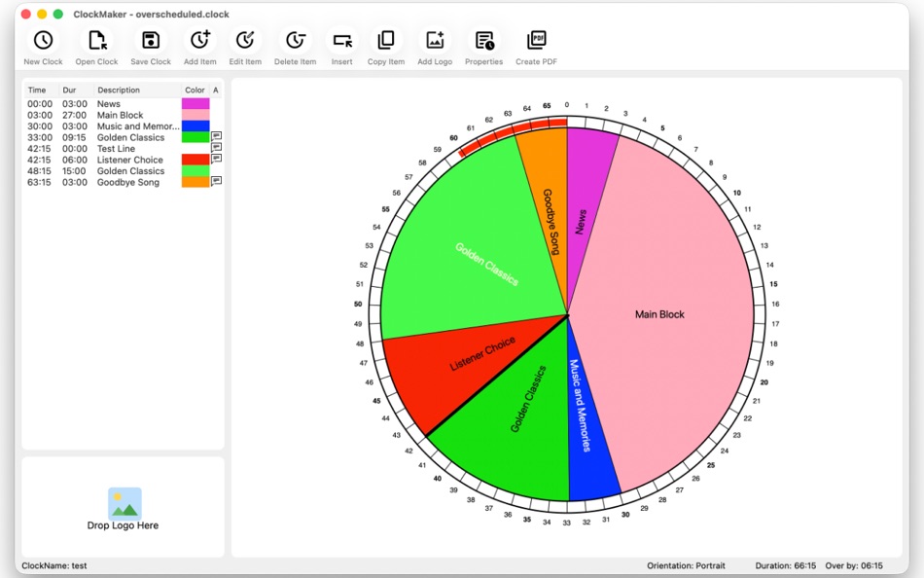This screenshot has width=924, height=578.
Task: Click the ClockName: test status text
Action: click(x=54, y=565)
